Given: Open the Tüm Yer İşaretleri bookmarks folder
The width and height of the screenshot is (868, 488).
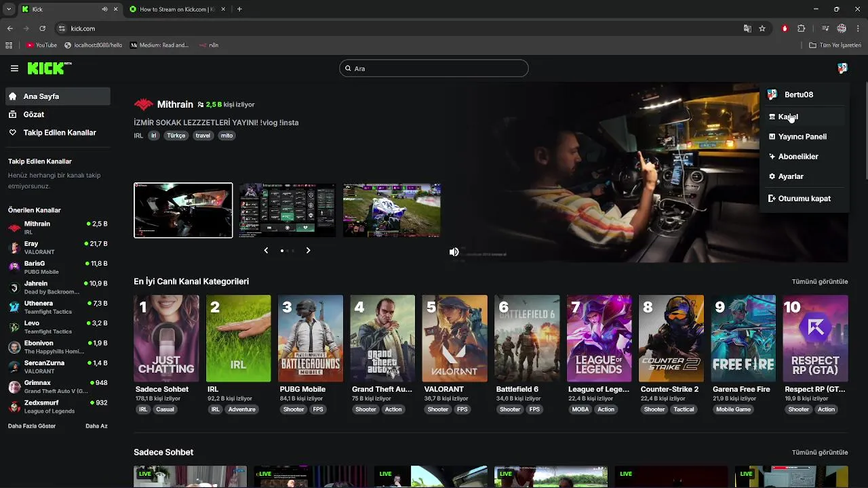Looking at the screenshot, I should [835, 45].
